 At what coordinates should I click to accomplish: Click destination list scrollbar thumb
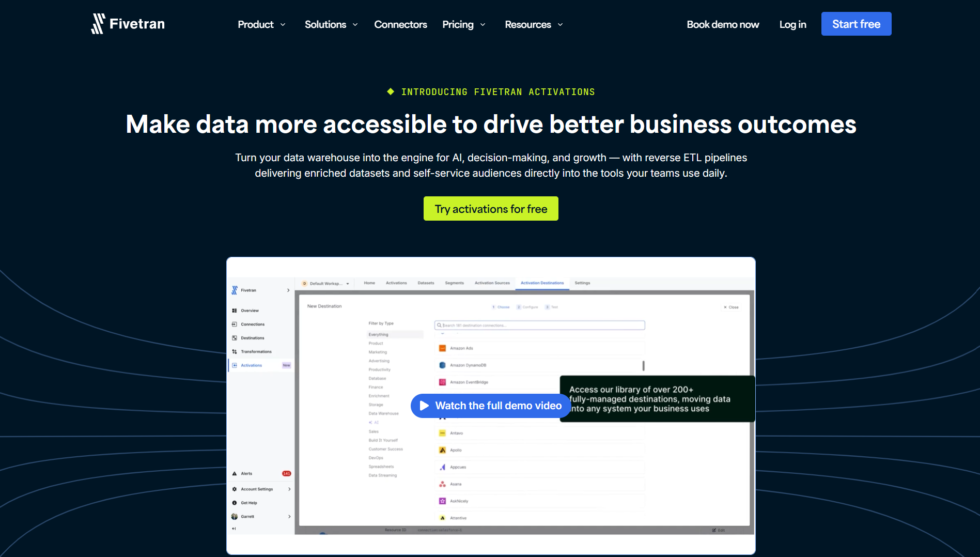pyautogui.click(x=643, y=366)
